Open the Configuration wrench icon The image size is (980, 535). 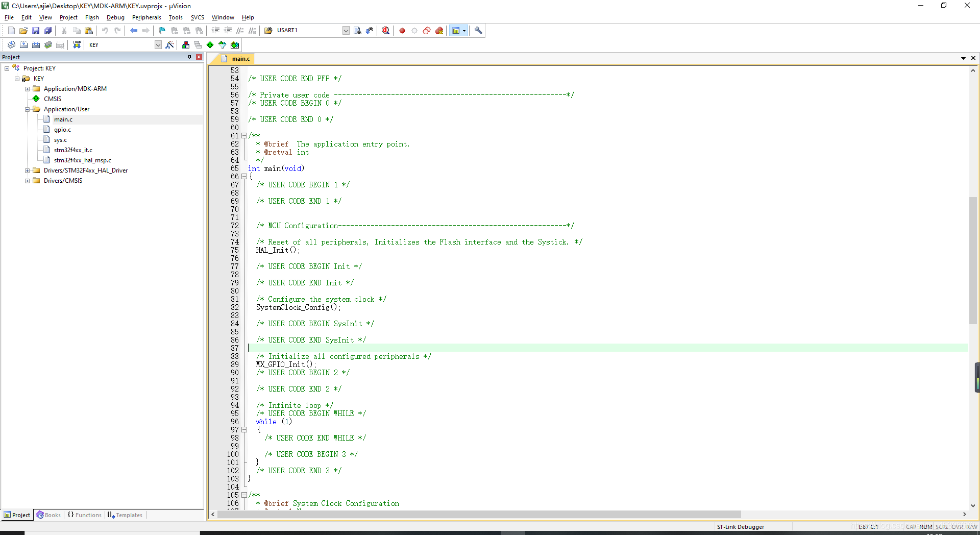pos(478,31)
